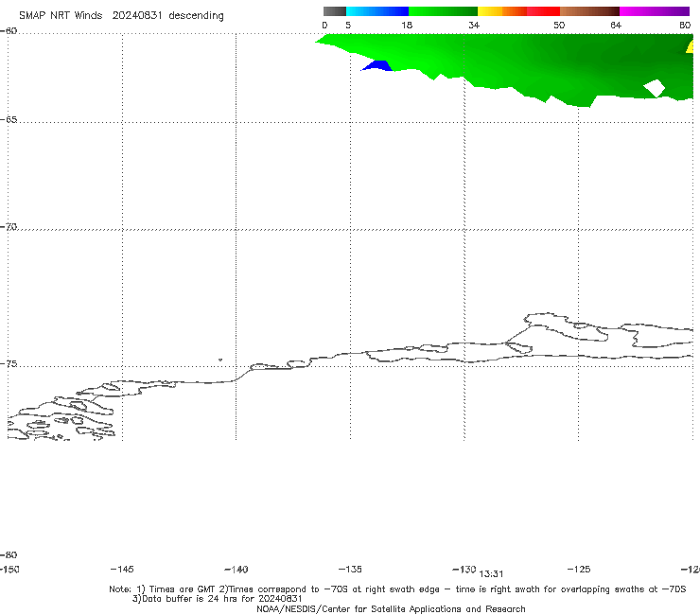
Task: Click the color bar label '34'
Action: click(474, 25)
